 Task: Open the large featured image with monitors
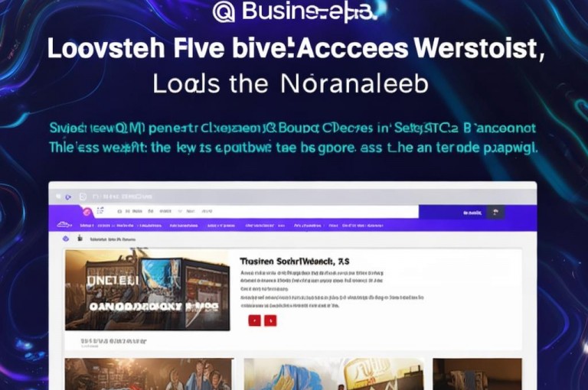147,290
